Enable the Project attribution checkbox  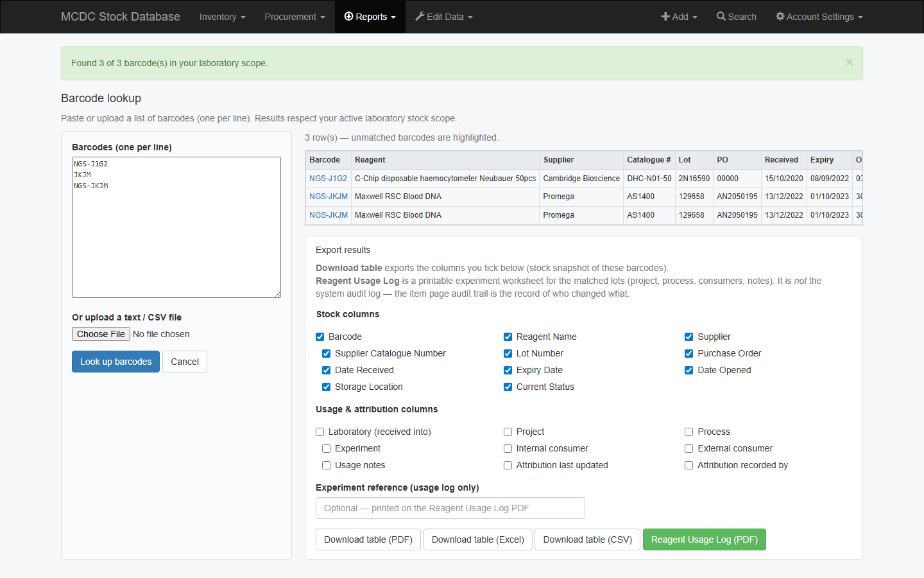pos(508,432)
